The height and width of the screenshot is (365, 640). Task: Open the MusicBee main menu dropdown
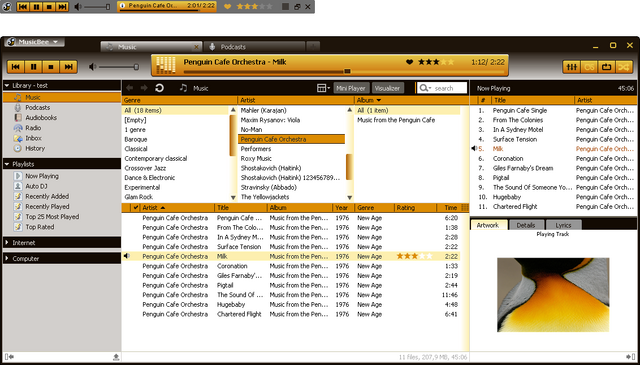[35, 42]
